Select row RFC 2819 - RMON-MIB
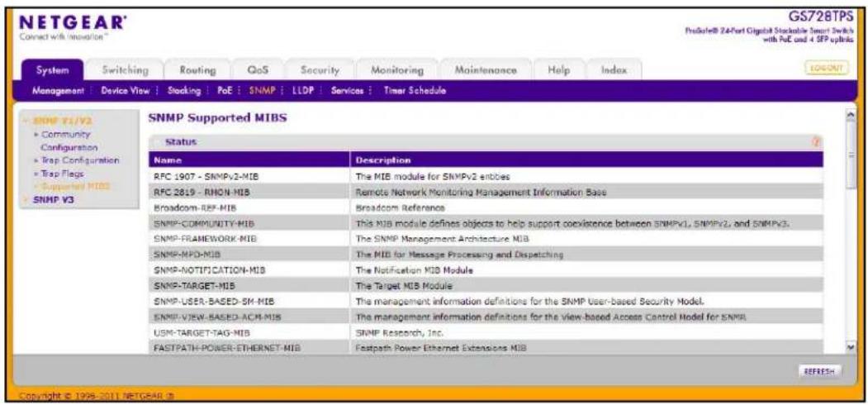This screenshot has width=868, height=405. (x=486, y=193)
